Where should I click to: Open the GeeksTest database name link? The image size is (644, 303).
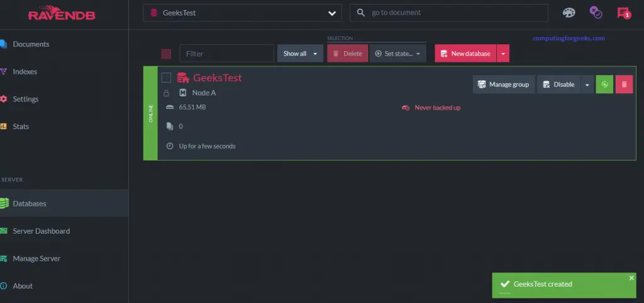click(217, 77)
